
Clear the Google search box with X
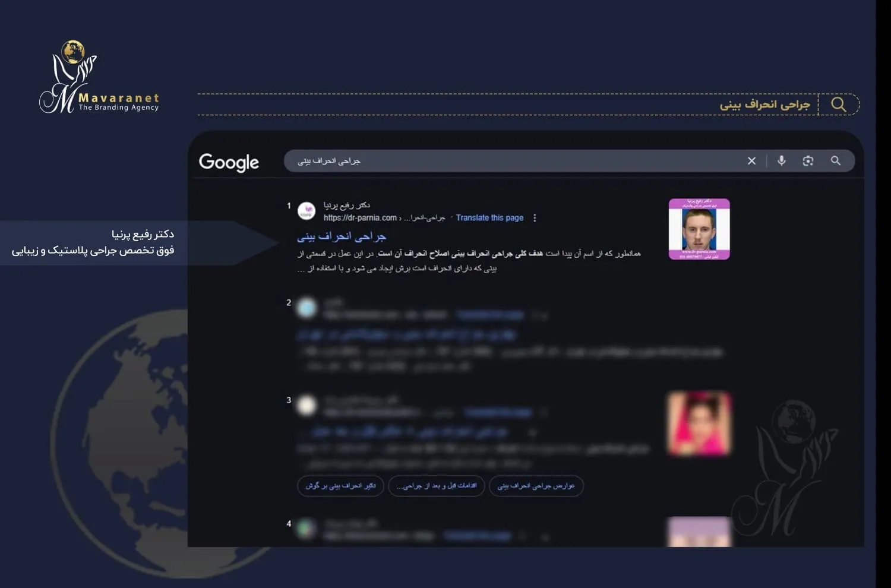pos(751,161)
